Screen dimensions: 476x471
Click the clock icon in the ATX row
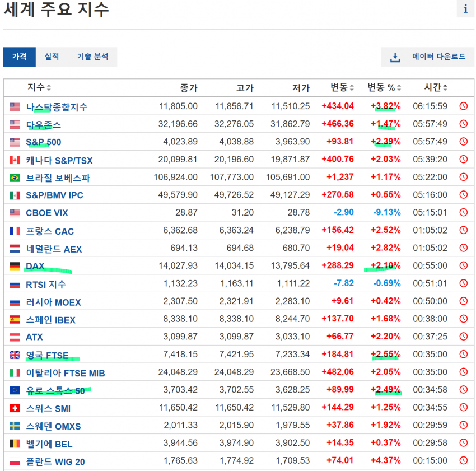tap(464, 337)
